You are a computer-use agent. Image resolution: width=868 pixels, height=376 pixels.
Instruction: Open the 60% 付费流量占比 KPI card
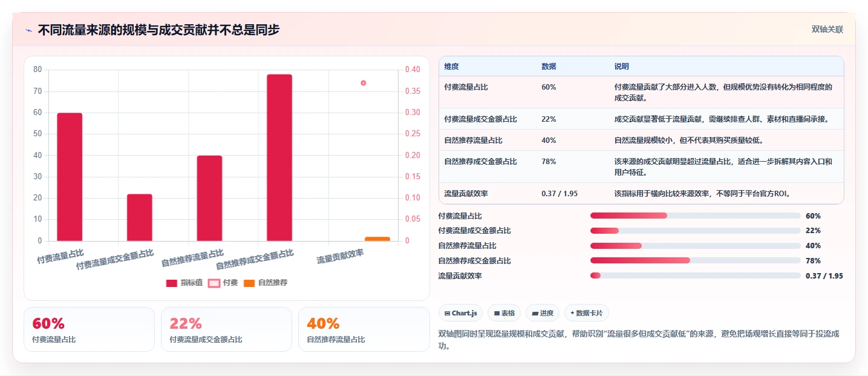(x=89, y=329)
